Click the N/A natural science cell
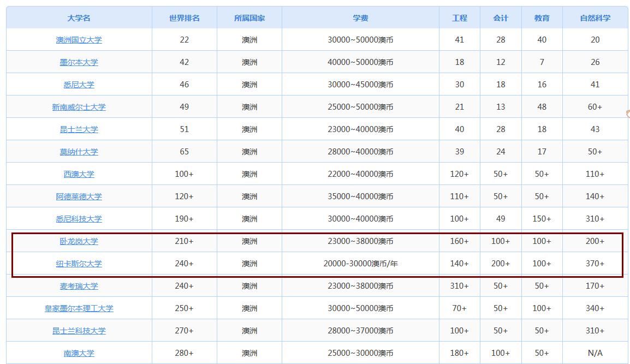This screenshot has width=630, height=364. tap(595, 353)
